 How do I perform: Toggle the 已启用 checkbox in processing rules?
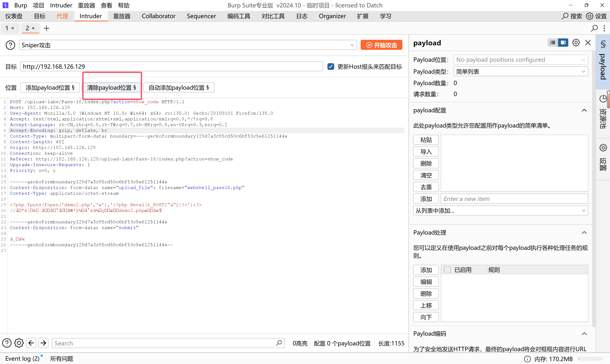pyautogui.click(x=447, y=270)
